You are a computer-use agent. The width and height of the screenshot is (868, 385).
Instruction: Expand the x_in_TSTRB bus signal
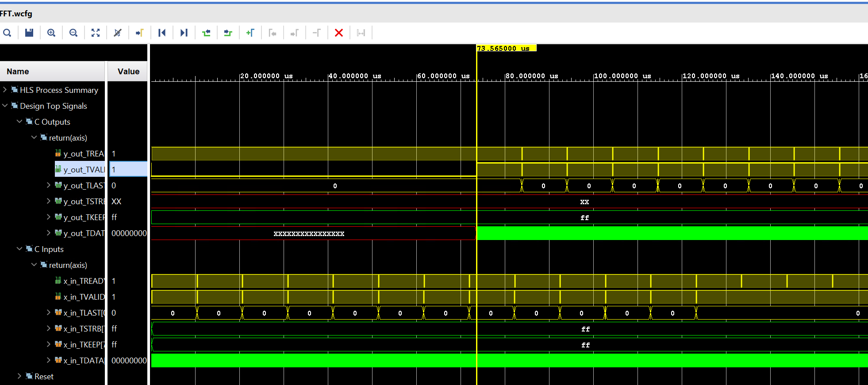pyautogui.click(x=49, y=328)
